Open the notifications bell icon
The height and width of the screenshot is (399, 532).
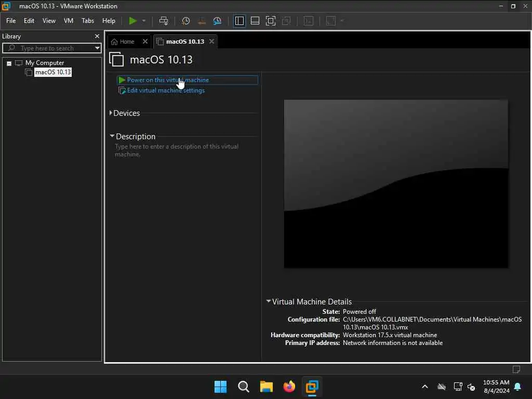point(518,387)
